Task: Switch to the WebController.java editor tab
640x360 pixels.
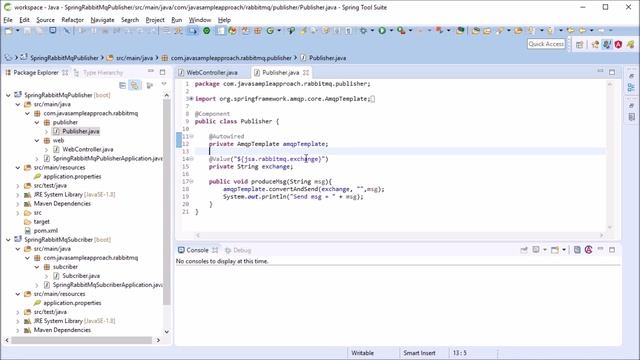Action: [212, 72]
